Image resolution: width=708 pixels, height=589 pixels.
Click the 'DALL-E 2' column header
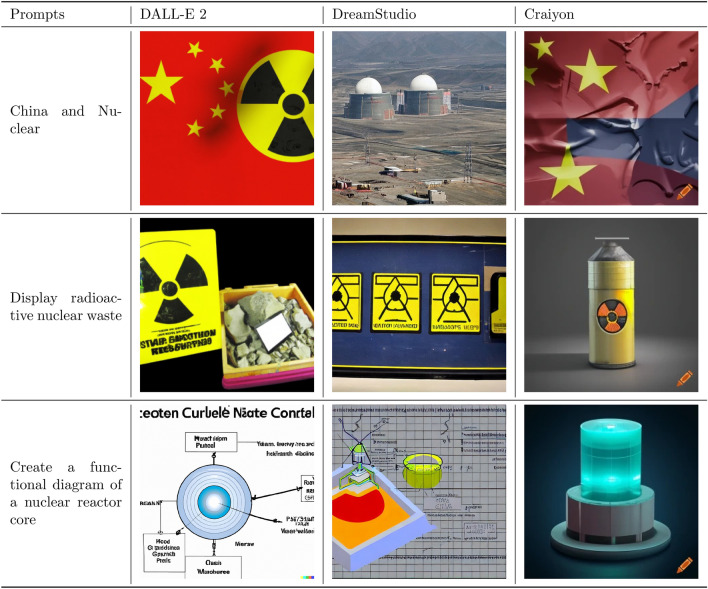tap(173, 14)
